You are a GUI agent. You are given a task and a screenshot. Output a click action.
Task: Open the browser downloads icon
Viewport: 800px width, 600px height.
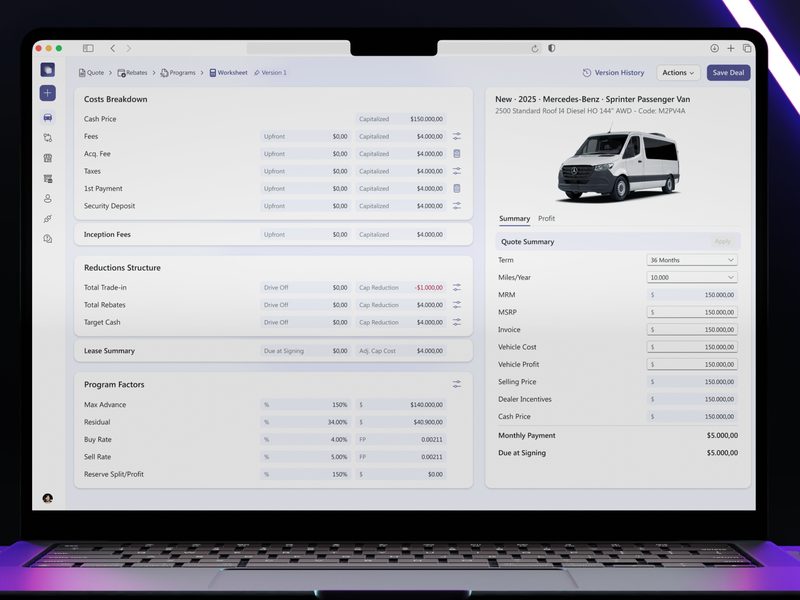714,48
